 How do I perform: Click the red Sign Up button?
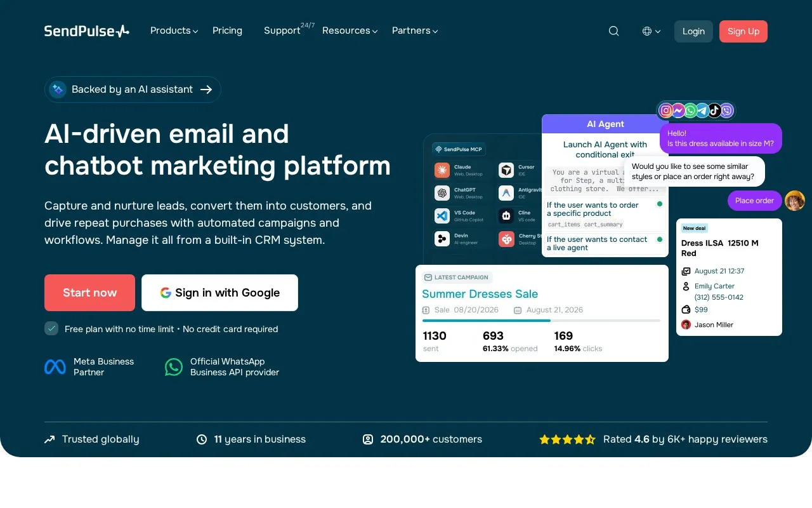[x=743, y=31]
